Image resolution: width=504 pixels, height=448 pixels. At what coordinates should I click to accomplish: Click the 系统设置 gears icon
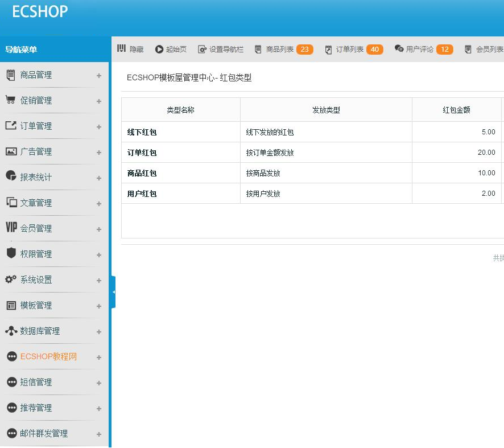click(11, 279)
